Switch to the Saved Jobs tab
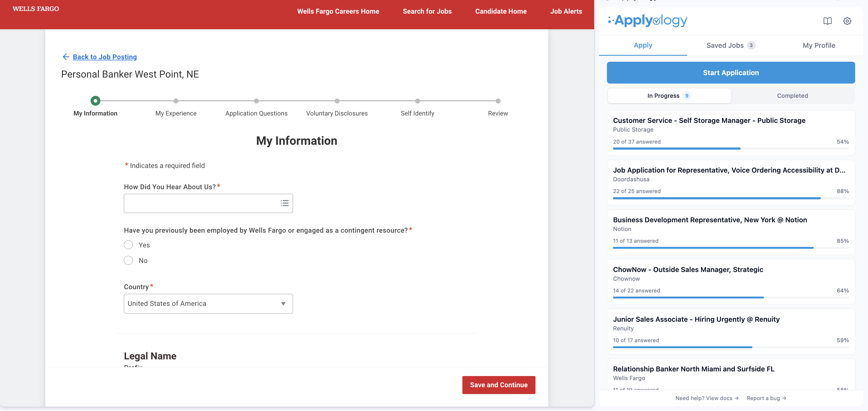This screenshot has width=868, height=411. tap(731, 46)
